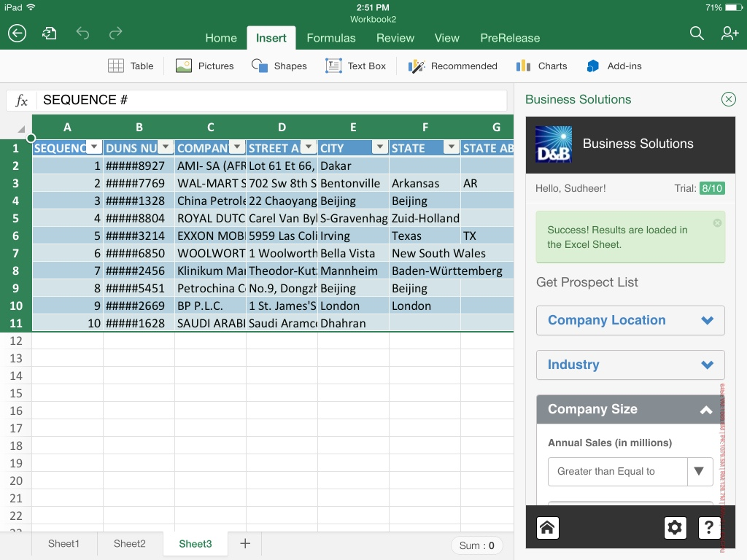Select the 1 St. James'S street cell
The image size is (747, 560).
coord(282,306)
